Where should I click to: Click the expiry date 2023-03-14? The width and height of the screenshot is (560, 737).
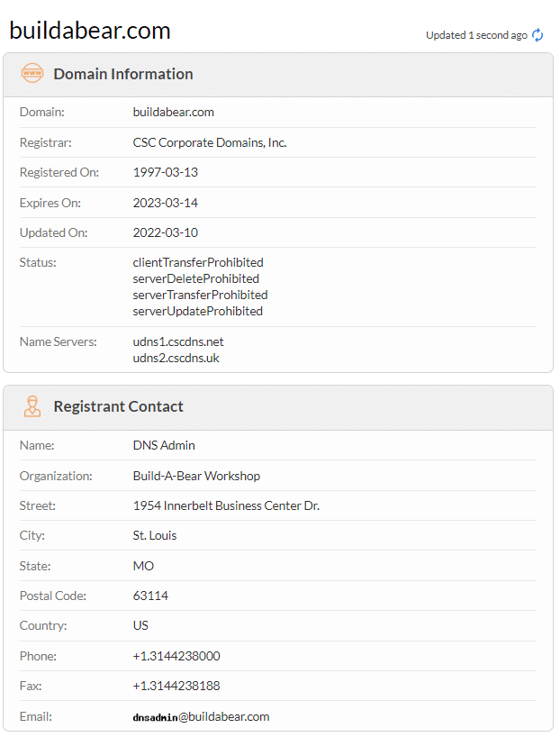tap(166, 203)
